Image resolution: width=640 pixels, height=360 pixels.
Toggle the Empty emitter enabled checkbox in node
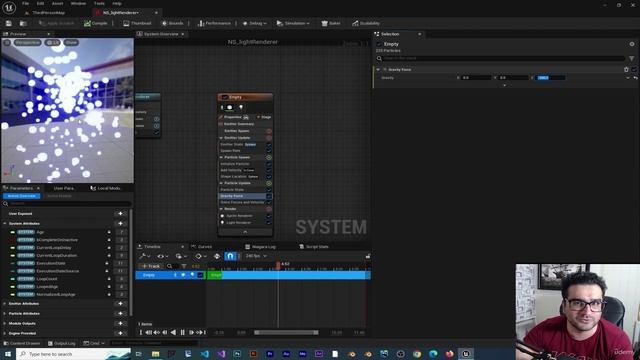point(224,97)
